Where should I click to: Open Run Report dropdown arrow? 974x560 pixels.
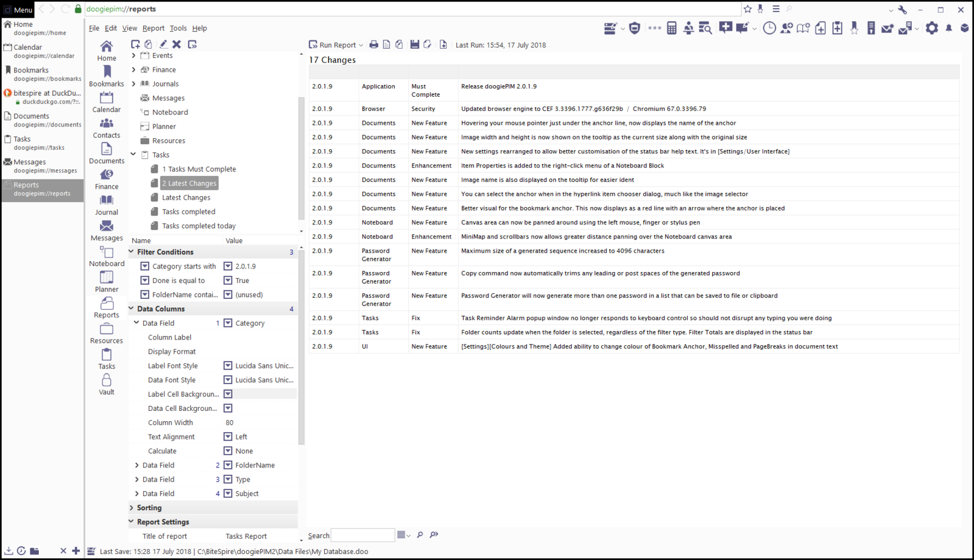(x=361, y=45)
